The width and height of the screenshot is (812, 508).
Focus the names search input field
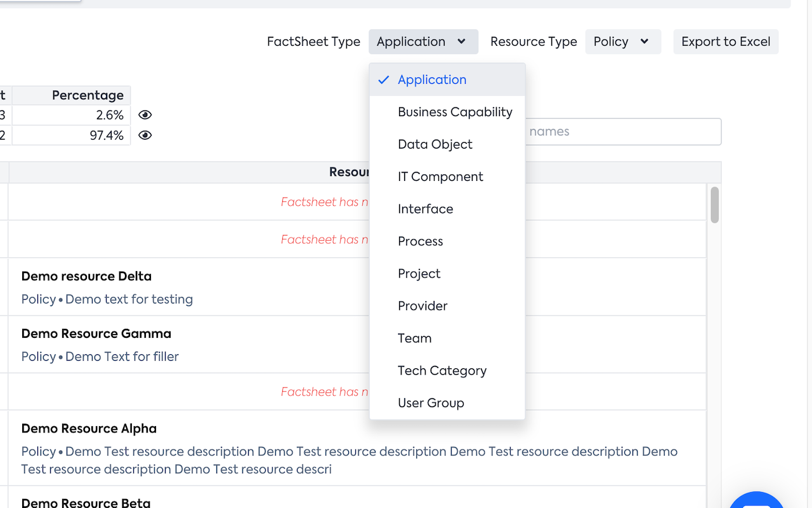pos(623,131)
